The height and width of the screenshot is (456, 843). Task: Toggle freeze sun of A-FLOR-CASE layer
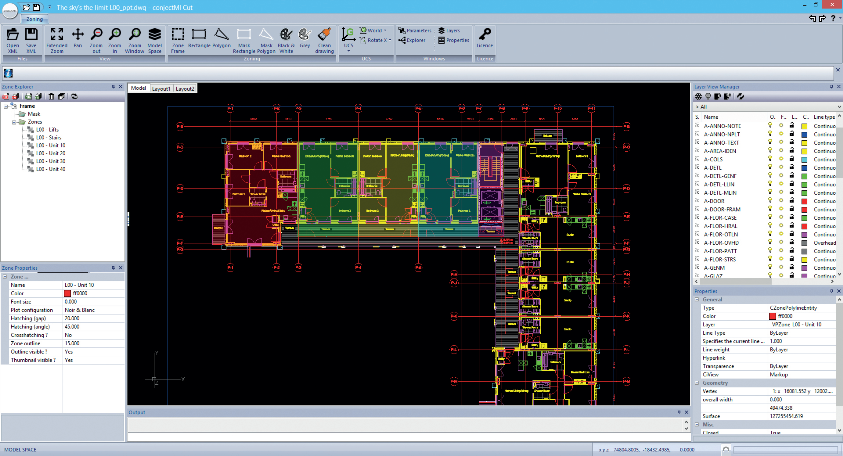tap(781, 217)
